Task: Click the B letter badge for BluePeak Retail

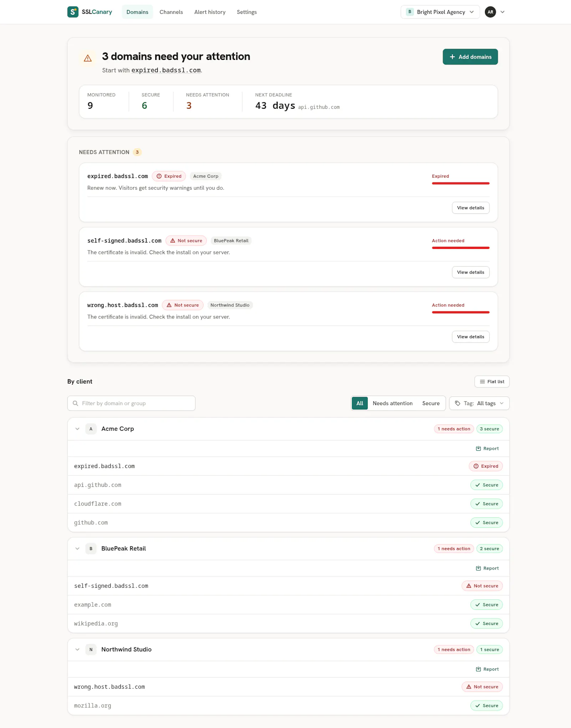Action: click(x=91, y=549)
